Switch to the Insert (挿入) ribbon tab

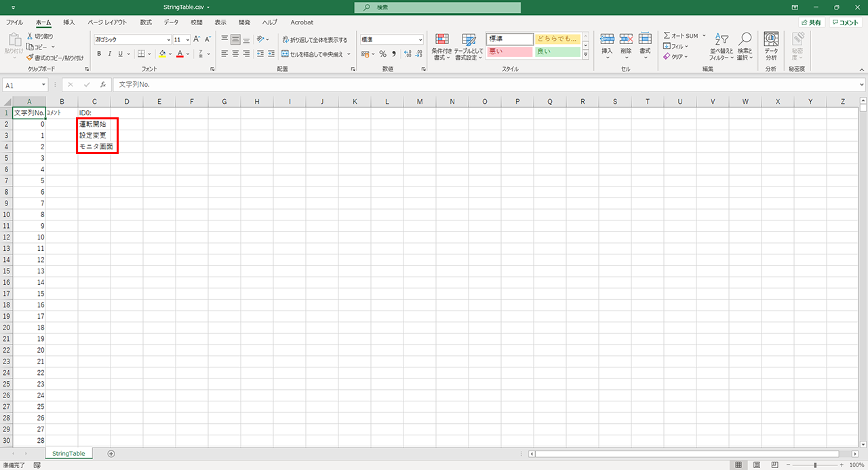point(69,22)
